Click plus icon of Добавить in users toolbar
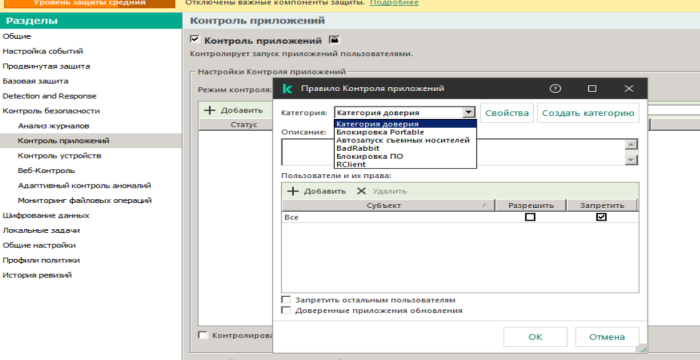700x360 pixels. (x=292, y=191)
